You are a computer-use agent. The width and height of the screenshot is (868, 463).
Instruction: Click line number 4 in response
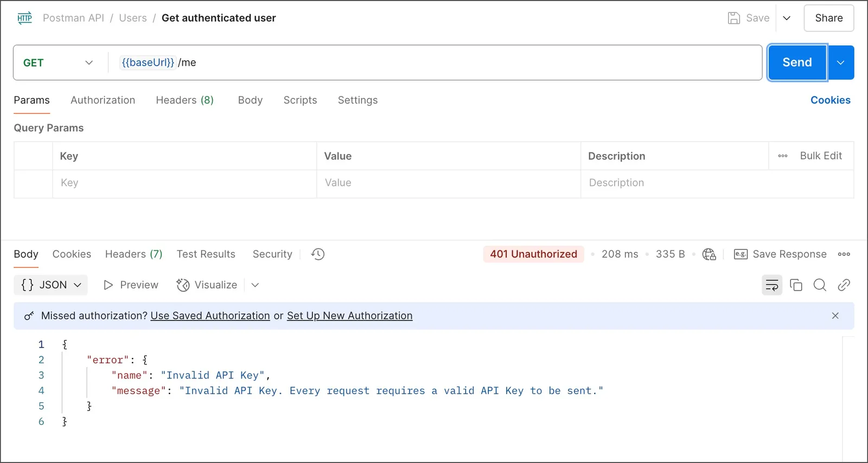[41, 391]
